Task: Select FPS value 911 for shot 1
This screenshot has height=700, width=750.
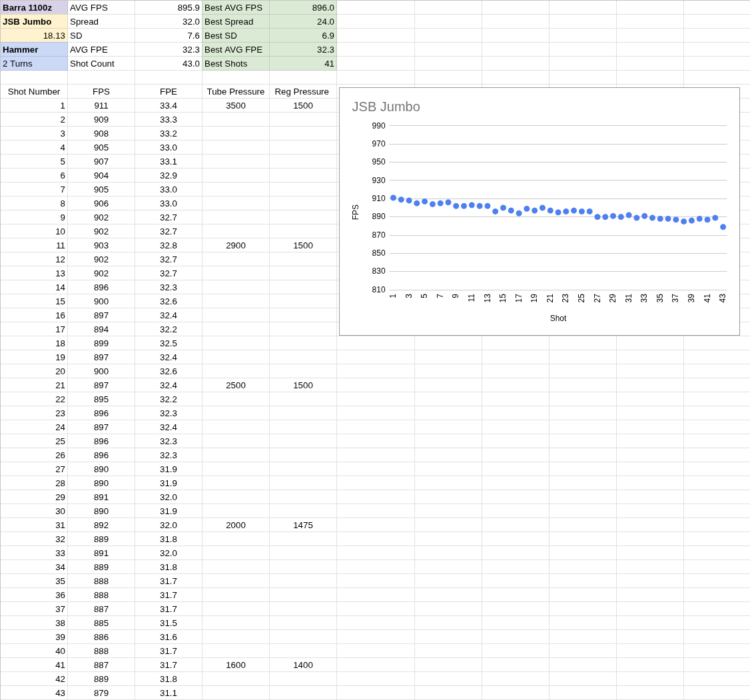Action: click(101, 106)
